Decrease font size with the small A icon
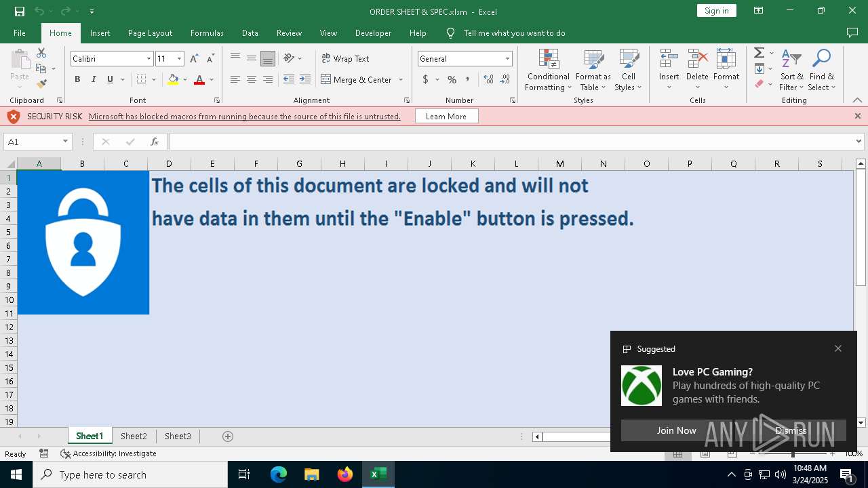Viewport: 868px width, 488px height. point(211,59)
